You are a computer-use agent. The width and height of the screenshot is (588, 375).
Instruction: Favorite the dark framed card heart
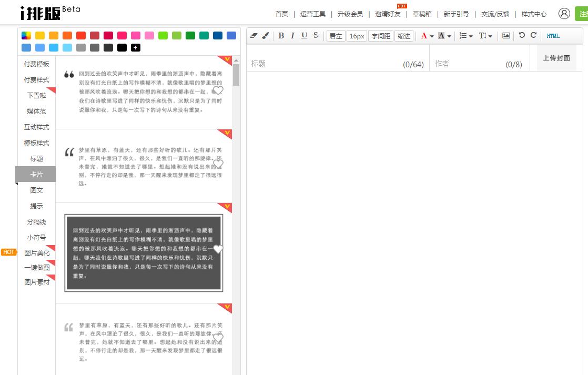pyautogui.click(x=218, y=249)
